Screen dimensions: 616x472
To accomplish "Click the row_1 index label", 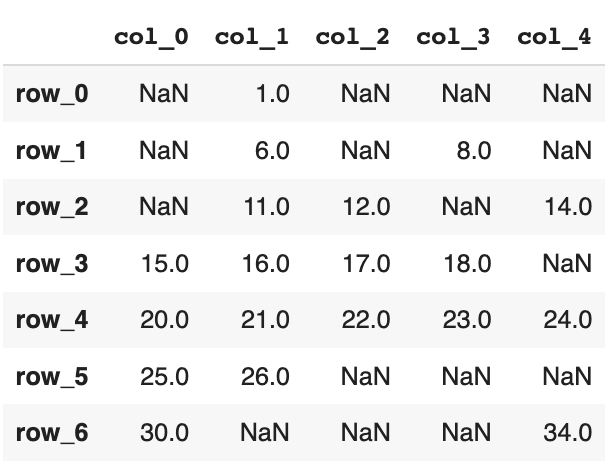I will click(x=52, y=151).
